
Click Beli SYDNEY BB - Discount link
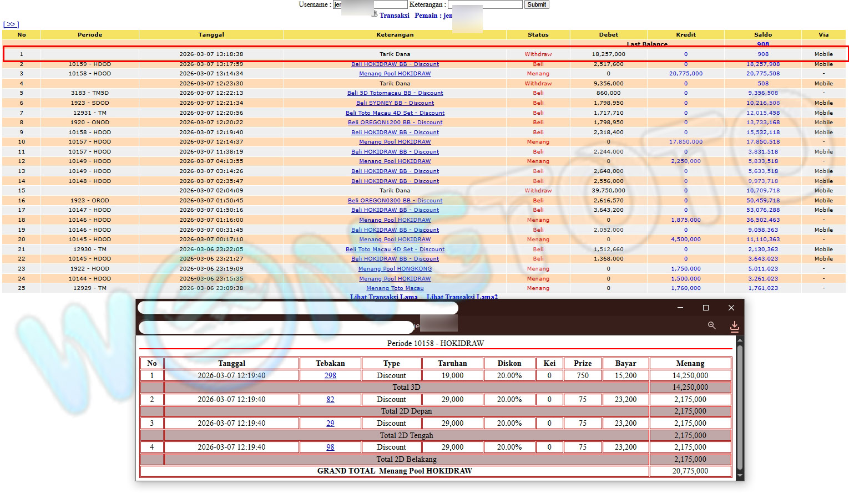pos(395,103)
